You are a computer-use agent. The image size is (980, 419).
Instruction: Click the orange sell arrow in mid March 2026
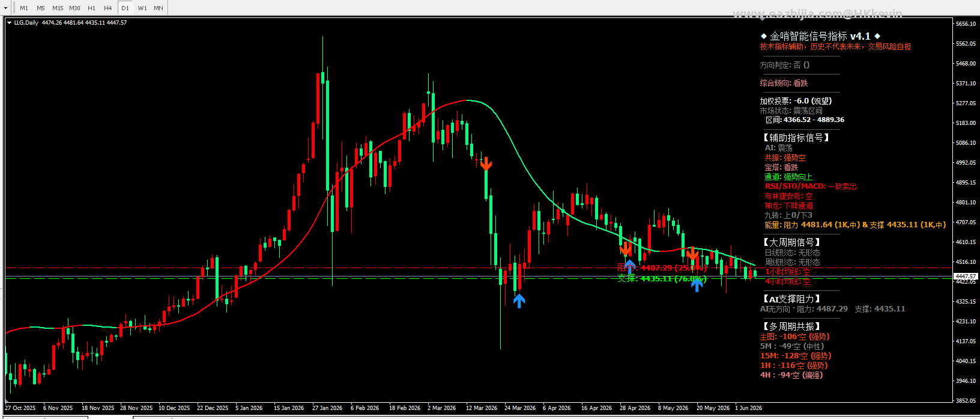click(x=486, y=163)
